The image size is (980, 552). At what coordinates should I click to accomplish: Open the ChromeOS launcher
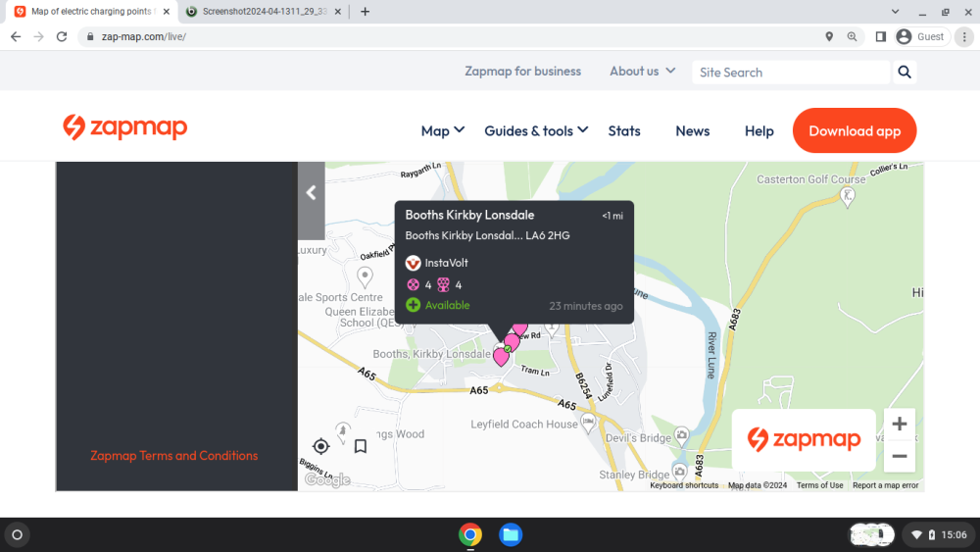click(x=18, y=535)
